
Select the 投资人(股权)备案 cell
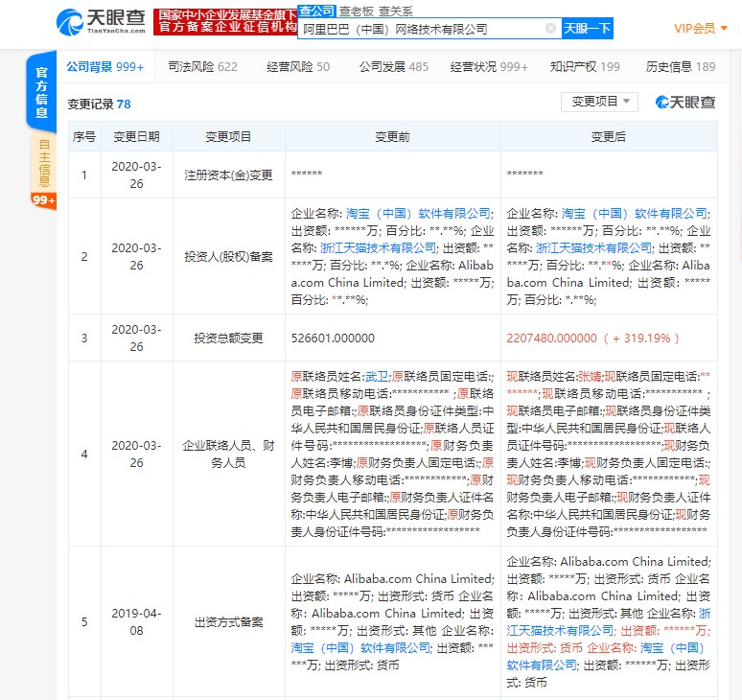228,257
